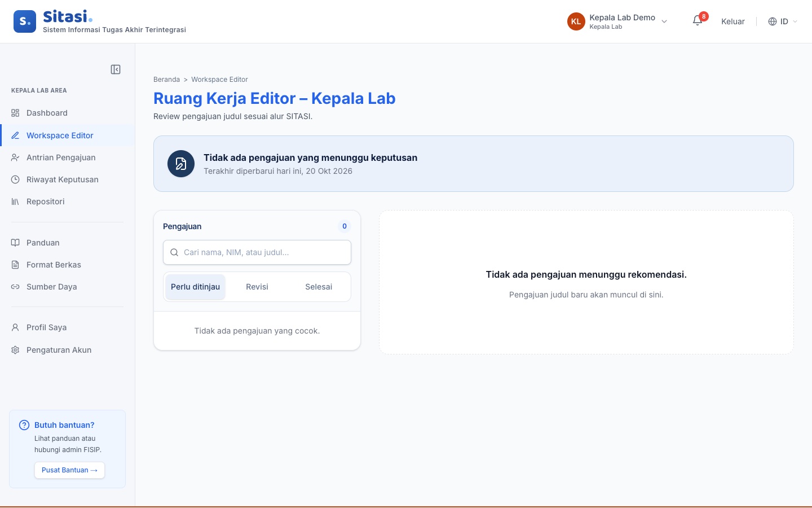Open Pusat Bantuan button
Image resolution: width=812 pixels, height=508 pixels.
(x=69, y=470)
